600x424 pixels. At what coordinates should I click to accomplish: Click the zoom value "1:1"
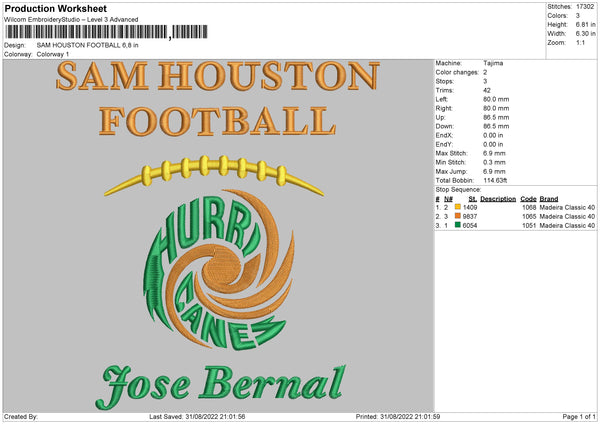click(580, 42)
